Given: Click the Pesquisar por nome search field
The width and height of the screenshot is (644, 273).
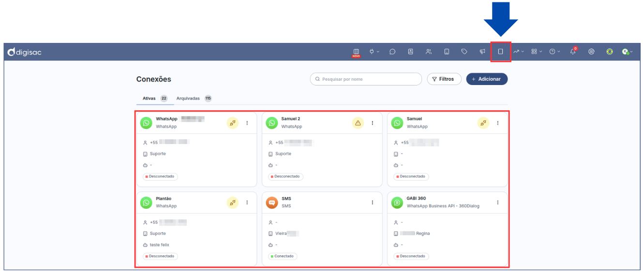Looking at the screenshot, I should tap(366, 79).
